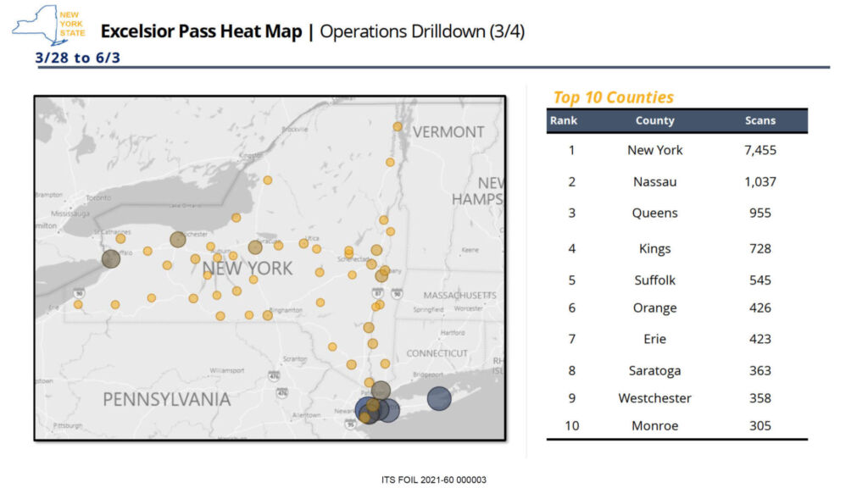
Task: Select the gray bubble near Syracuse
Action: pyautogui.click(x=255, y=247)
